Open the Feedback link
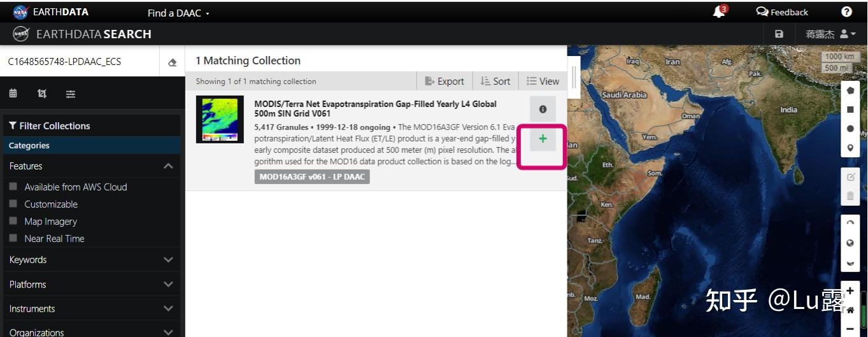868x337 pixels. tap(782, 12)
